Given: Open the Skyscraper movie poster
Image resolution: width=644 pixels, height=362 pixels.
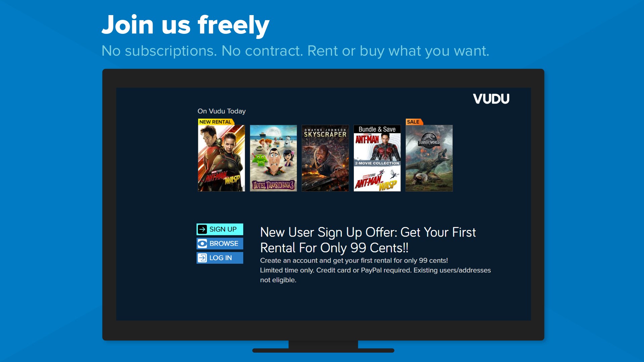Looking at the screenshot, I should pyautogui.click(x=325, y=158).
